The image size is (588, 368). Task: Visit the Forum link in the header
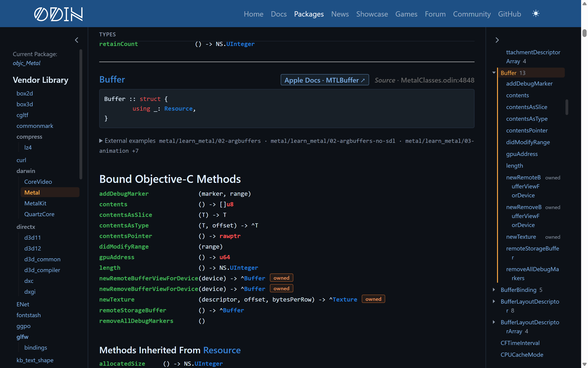click(435, 14)
